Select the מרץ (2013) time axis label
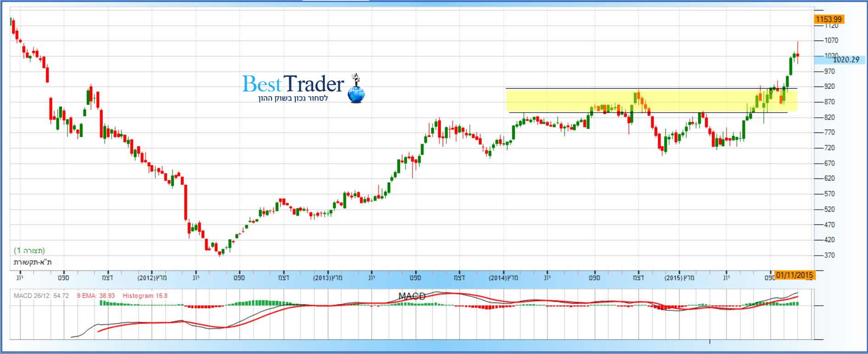The width and height of the screenshot is (868, 354). [x=327, y=278]
